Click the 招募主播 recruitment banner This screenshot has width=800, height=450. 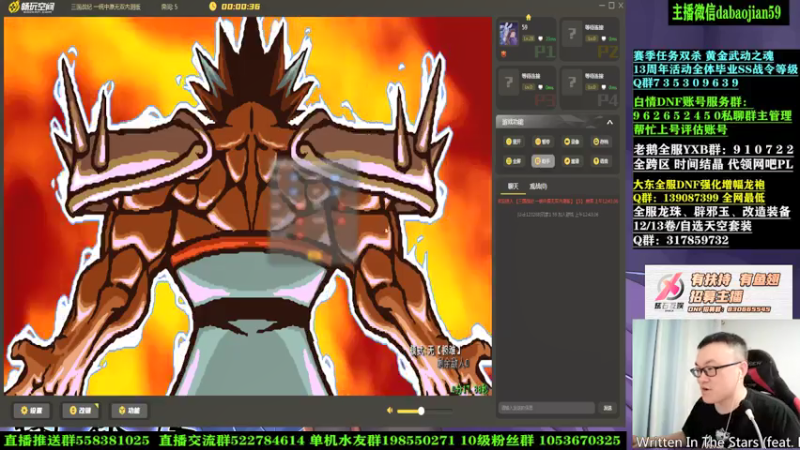pos(718,291)
